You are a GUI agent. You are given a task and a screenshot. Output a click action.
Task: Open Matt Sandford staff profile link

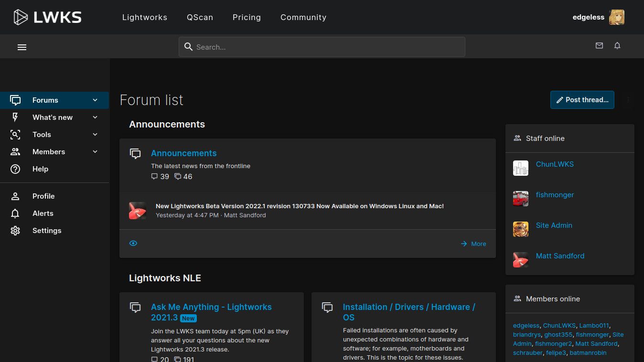pos(560,256)
